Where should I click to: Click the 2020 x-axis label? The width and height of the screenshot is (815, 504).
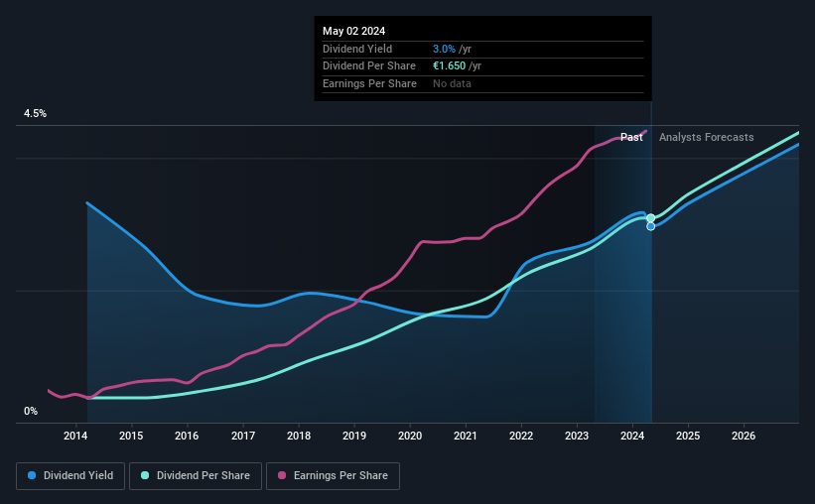pos(410,436)
